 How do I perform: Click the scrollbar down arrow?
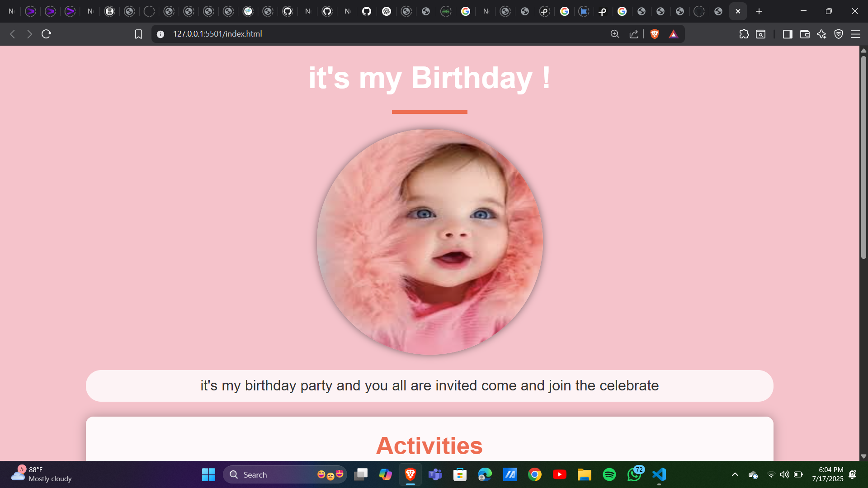pyautogui.click(x=863, y=456)
